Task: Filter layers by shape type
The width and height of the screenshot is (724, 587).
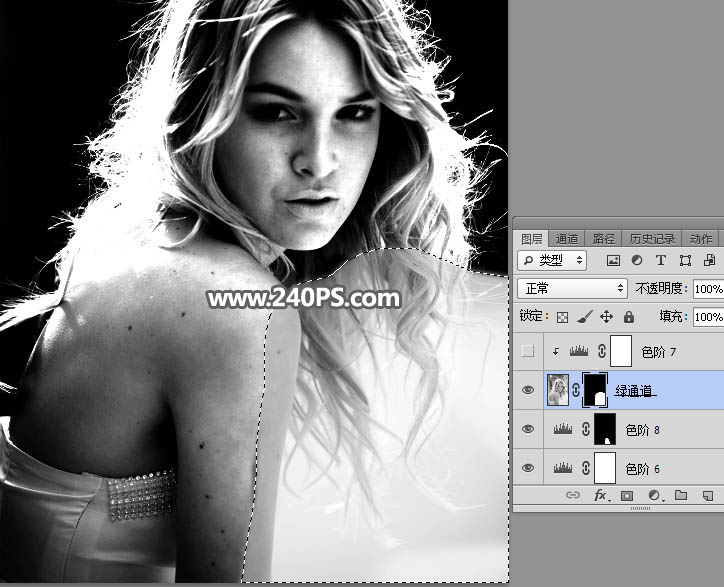Action: coord(685,260)
